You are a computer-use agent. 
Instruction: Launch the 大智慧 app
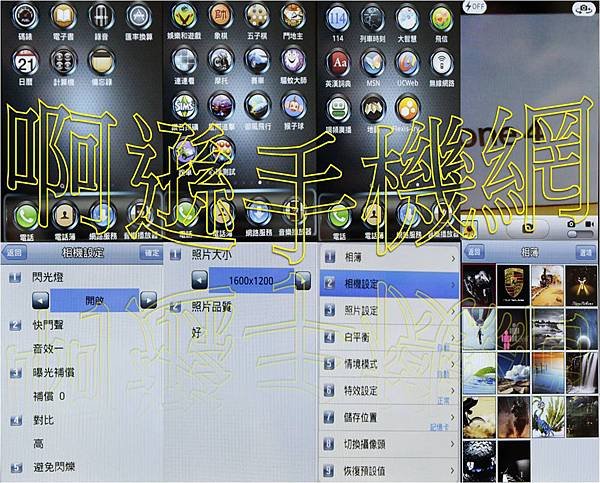tap(407, 18)
